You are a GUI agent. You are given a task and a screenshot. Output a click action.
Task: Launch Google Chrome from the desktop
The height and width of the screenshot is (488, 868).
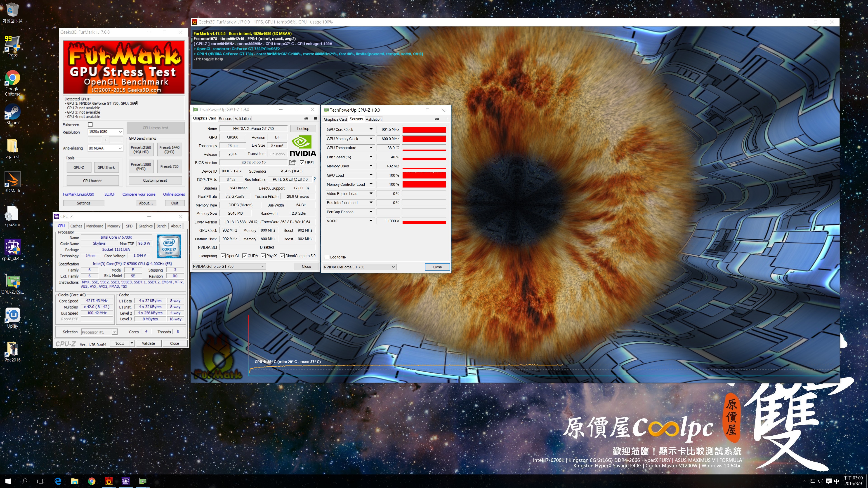[x=12, y=83]
